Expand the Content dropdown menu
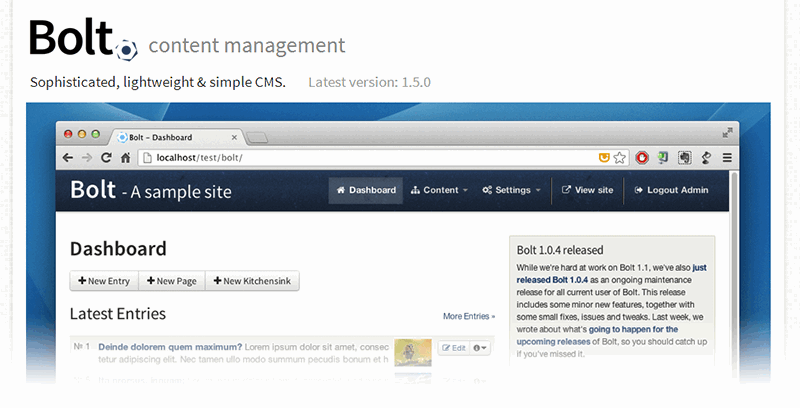Viewport: 800px width, 408px height. point(439,190)
